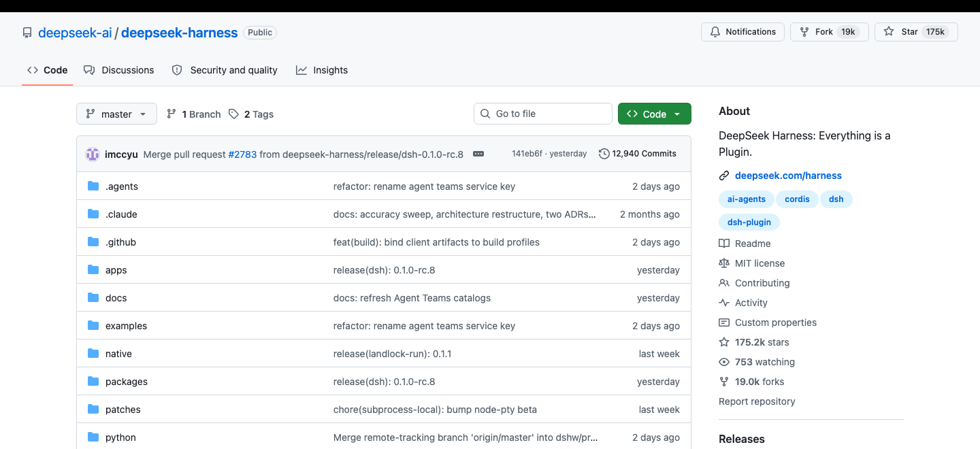Open the deepseek-harness repository link
This screenshot has height=449, width=980.
[x=179, y=33]
